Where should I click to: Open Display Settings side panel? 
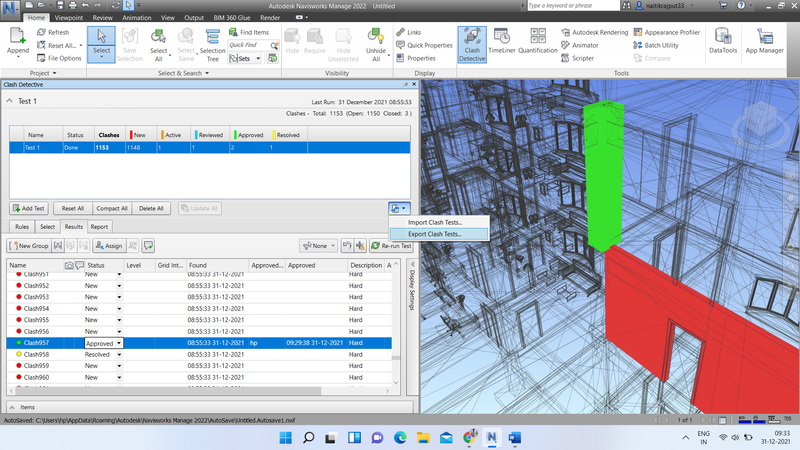[x=412, y=286]
